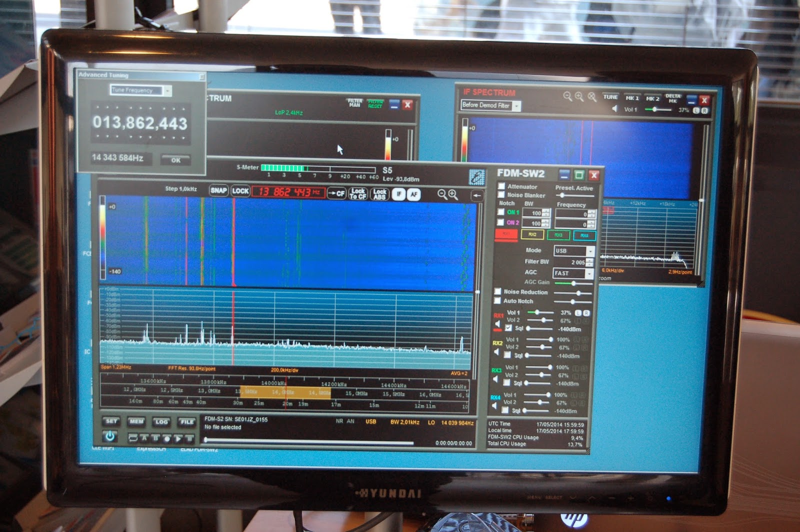
Task: Click the DELTA MK button
Action: [672, 98]
